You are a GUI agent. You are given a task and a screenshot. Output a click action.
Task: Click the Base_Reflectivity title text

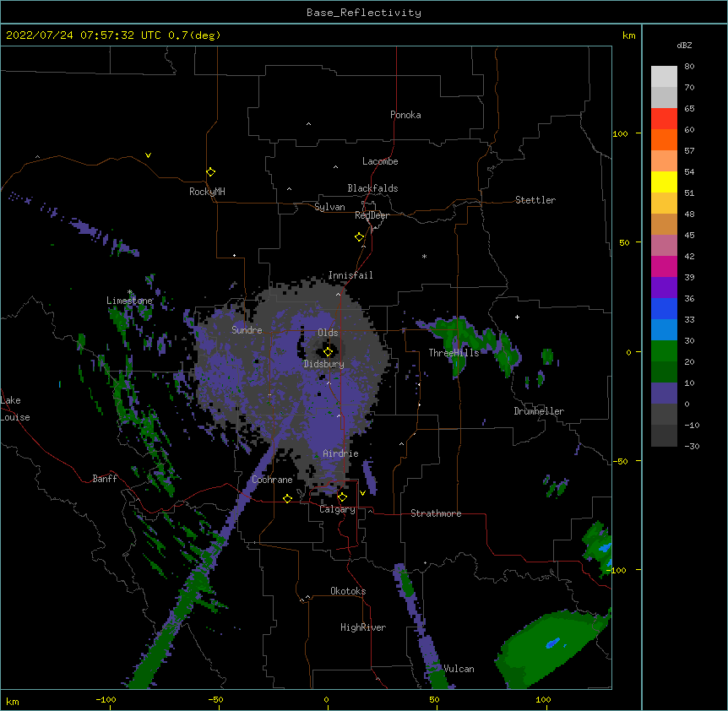click(x=364, y=13)
